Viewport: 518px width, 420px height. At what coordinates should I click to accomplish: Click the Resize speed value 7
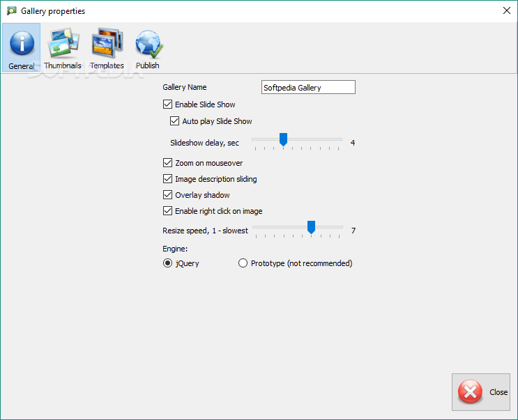pyautogui.click(x=353, y=231)
